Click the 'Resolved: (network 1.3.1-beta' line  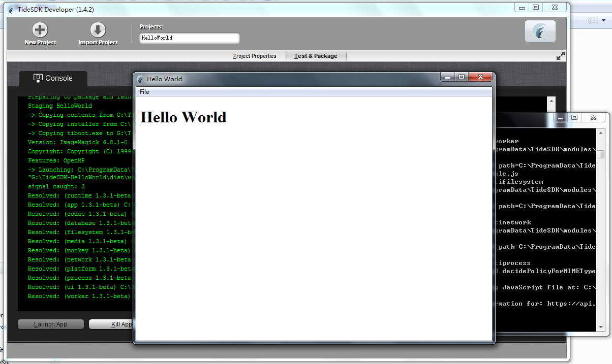click(80, 260)
